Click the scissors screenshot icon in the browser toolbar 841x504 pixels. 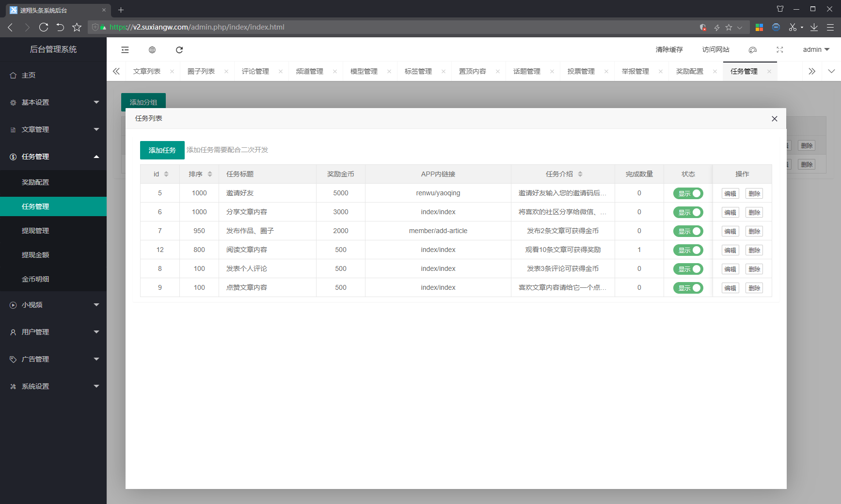793,27
